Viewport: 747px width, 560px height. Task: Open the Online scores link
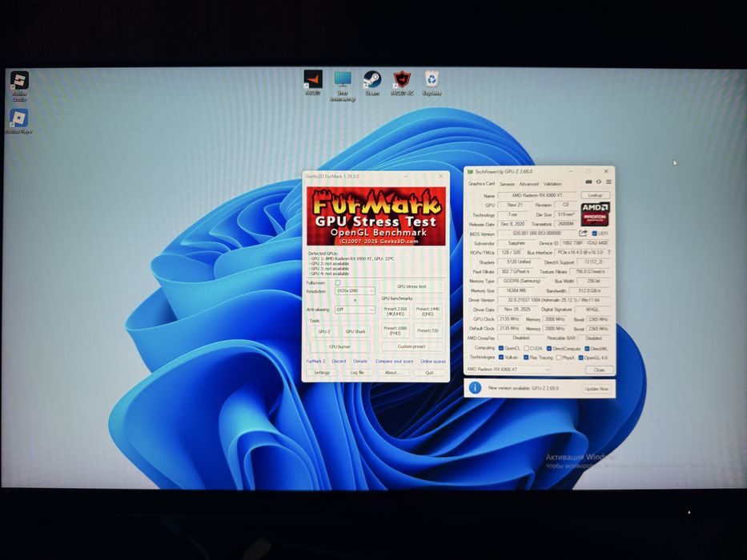point(433,362)
